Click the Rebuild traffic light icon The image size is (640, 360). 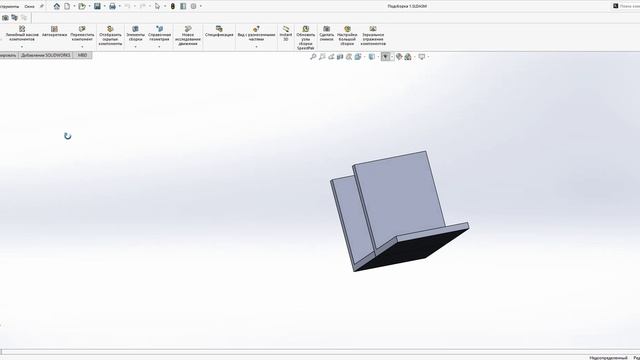(x=173, y=6)
